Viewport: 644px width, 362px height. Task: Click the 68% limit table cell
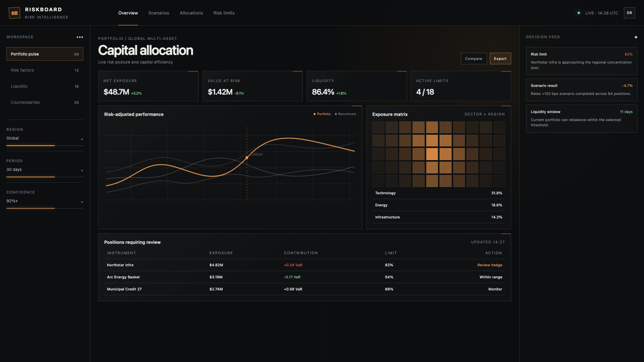[x=389, y=289]
